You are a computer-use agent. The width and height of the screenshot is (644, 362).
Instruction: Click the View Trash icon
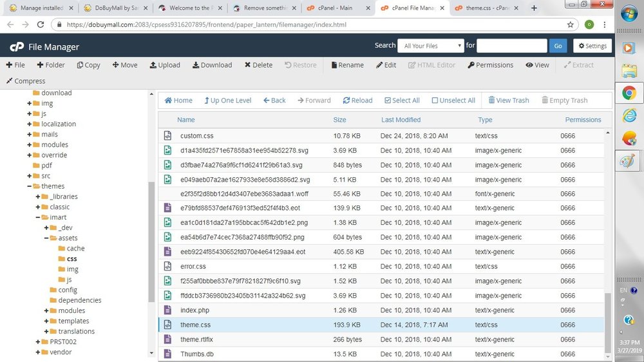(492, 100)
